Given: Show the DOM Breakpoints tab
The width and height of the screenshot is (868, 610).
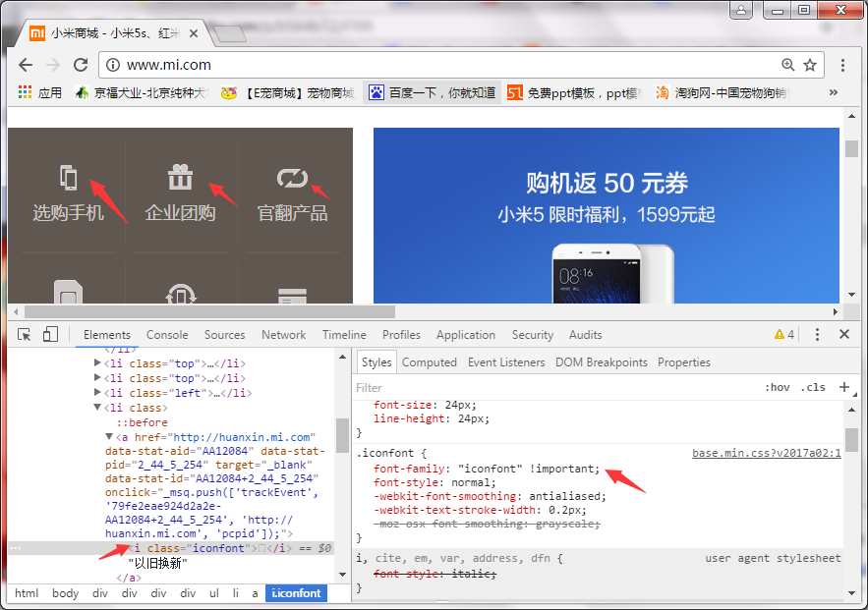Looking at the screenshot, I should coord(602,362).
